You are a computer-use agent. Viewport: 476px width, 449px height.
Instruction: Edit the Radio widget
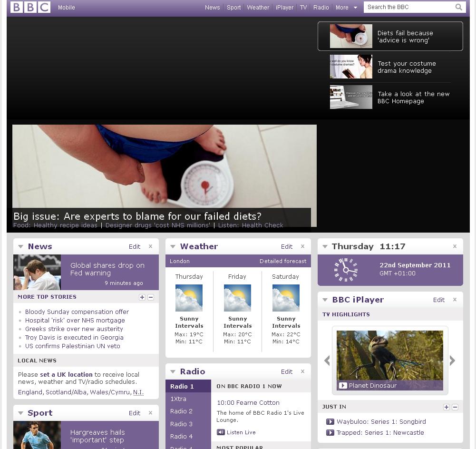[x=287, y=371]
